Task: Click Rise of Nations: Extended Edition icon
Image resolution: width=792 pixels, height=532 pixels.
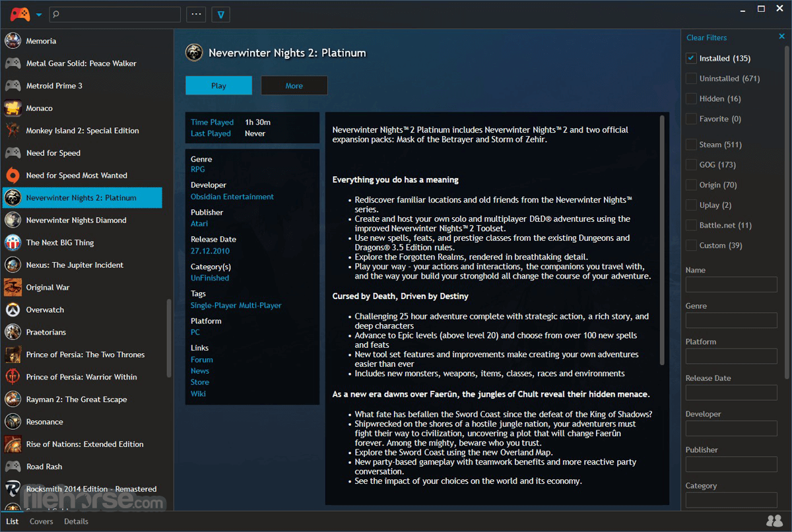Action: pyautogui.click(x=13, y=445)
